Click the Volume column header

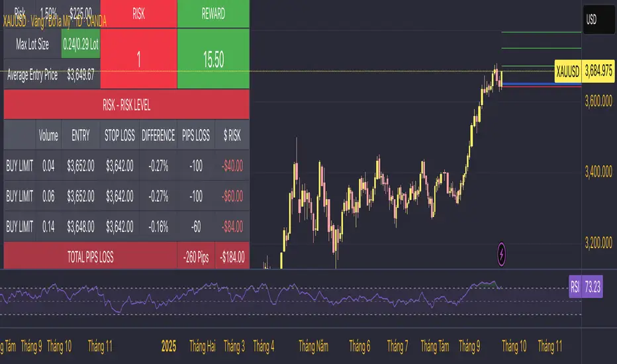coord(48,136)
